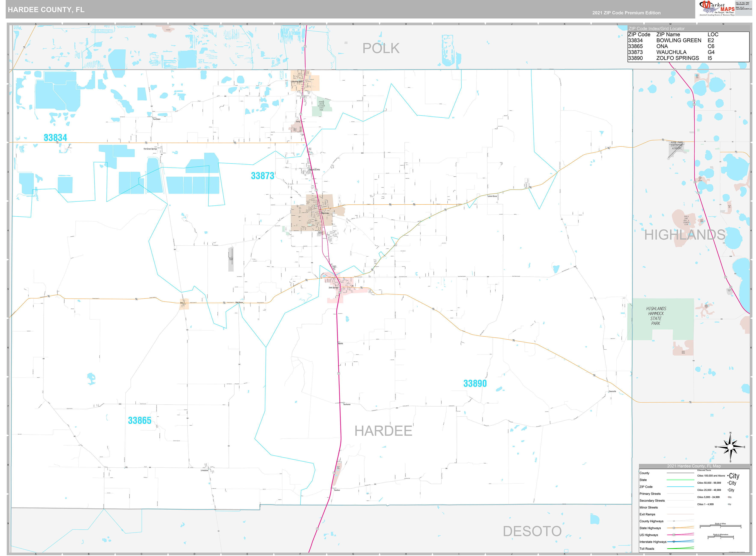The width and height of the screenshot is (756, 556).
Task: Click the County Highways marker in legend
Action: pyautogui.click(x=674, y=521)
